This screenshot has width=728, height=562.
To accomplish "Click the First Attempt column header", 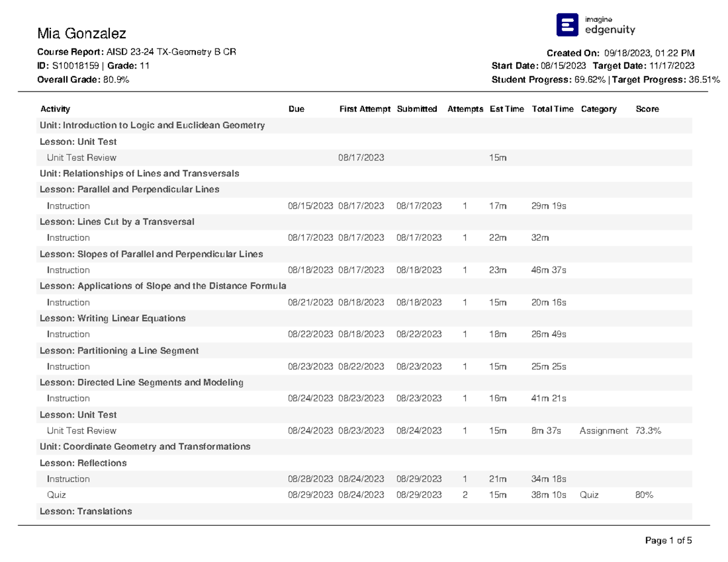I will point(365,109).
